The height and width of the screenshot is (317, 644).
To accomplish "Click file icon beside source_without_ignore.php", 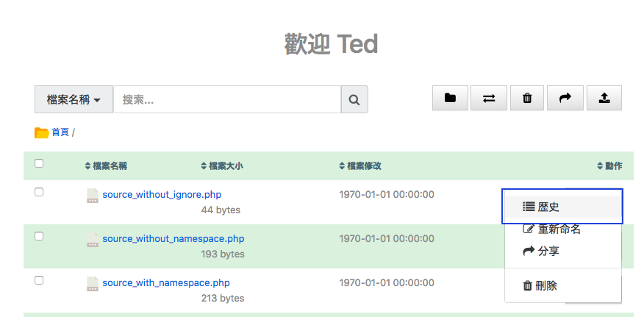I will (x=93, y=195).
